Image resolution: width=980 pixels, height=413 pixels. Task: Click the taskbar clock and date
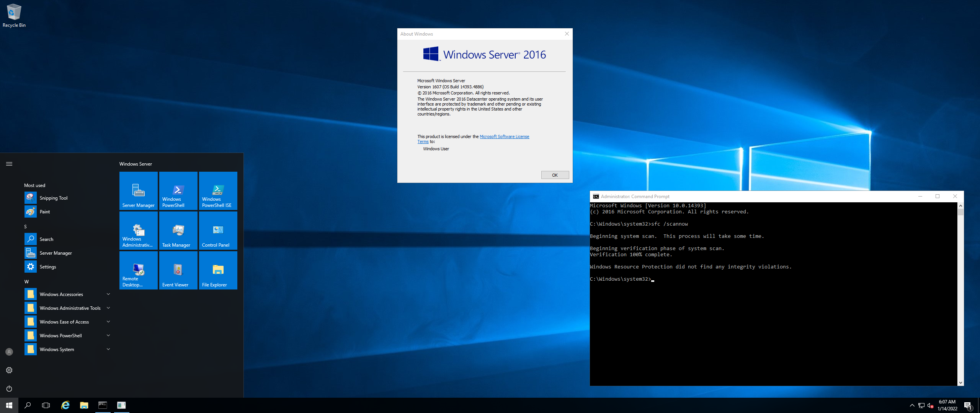click(x=947, y=405)
